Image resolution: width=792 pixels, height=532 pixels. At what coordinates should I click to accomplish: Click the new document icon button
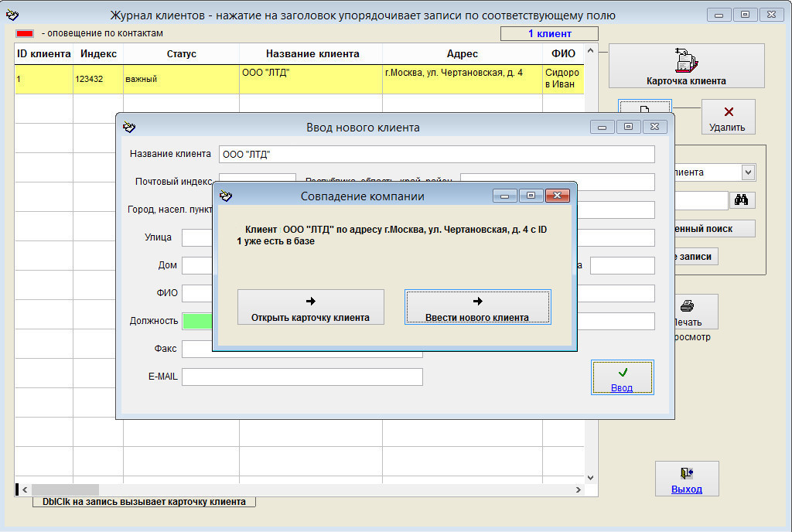(x=644, y=106)
